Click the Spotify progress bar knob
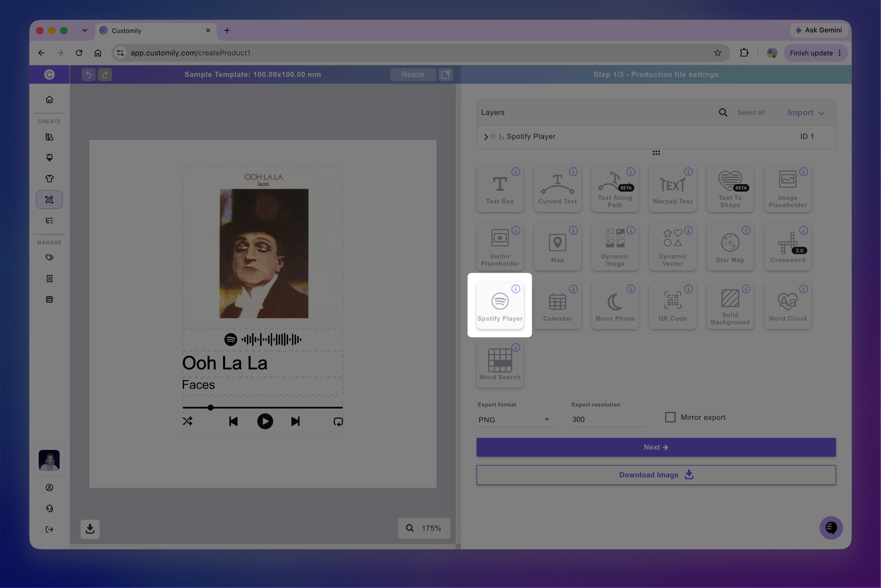Image resolution: width=881 pixels, height=588 pixels. 211,407
